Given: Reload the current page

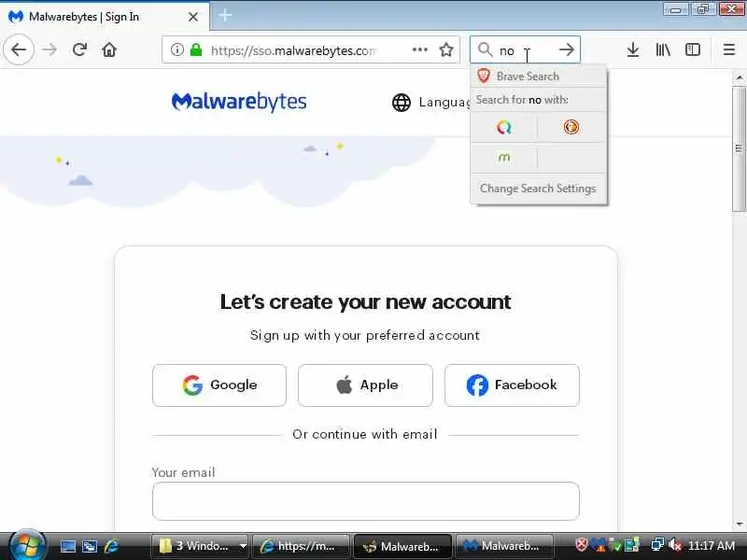Looking at the screenshot, I should click(x=79, y=49).
